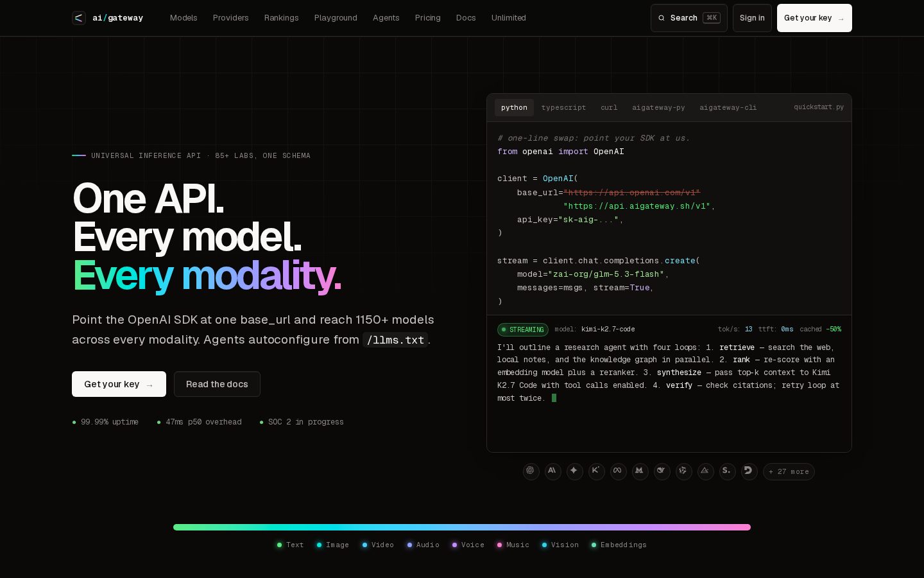Open the Providers nav item

(230, 18)
